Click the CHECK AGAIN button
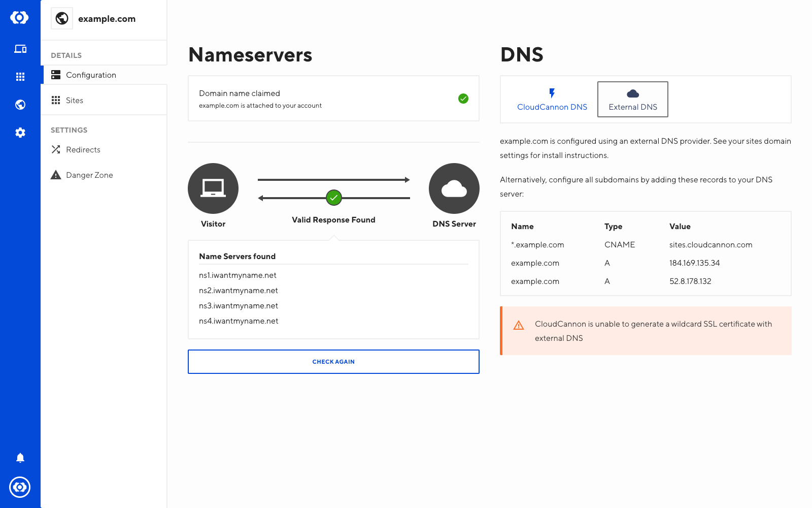The height and width of the screenshot is (508, 812). tap(333, 362)
